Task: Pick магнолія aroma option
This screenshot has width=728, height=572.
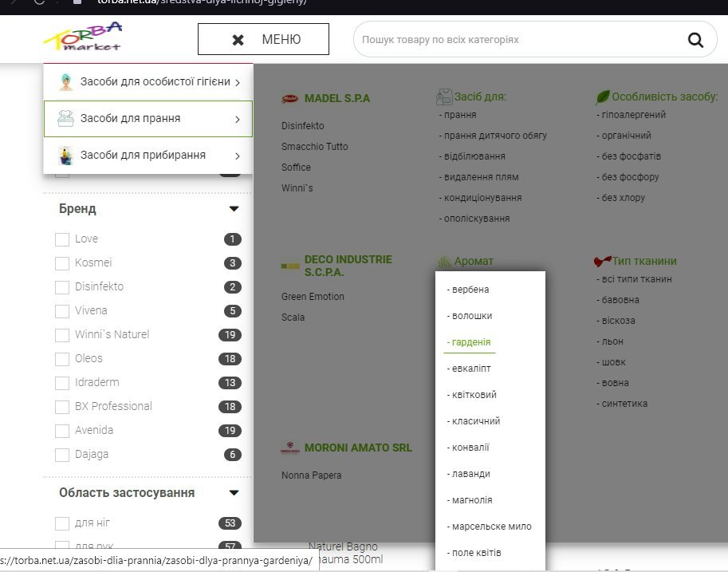Action: pyautogui.click(x=470, y=500)
